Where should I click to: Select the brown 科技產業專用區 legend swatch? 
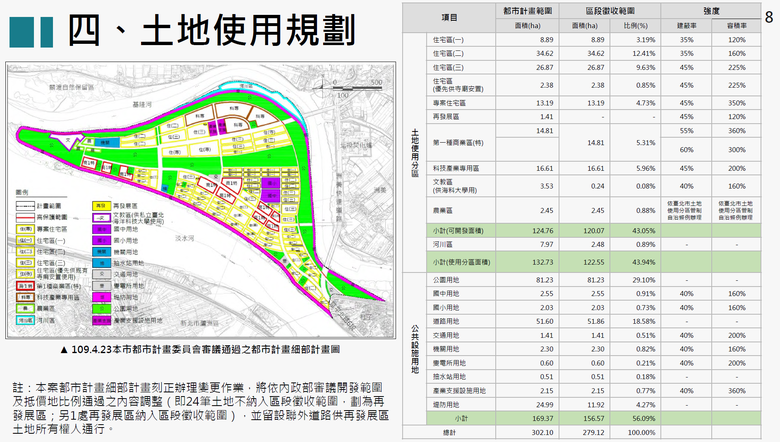(25, 297)
